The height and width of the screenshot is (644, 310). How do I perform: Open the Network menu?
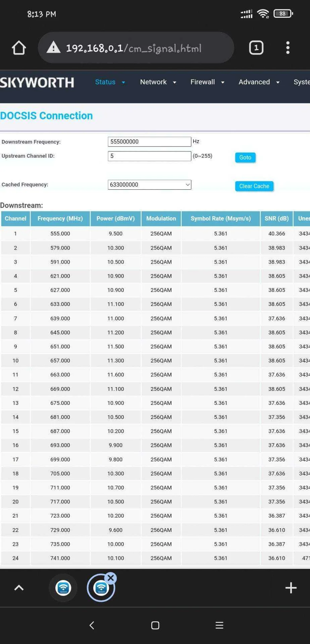[x=153, y=82]
